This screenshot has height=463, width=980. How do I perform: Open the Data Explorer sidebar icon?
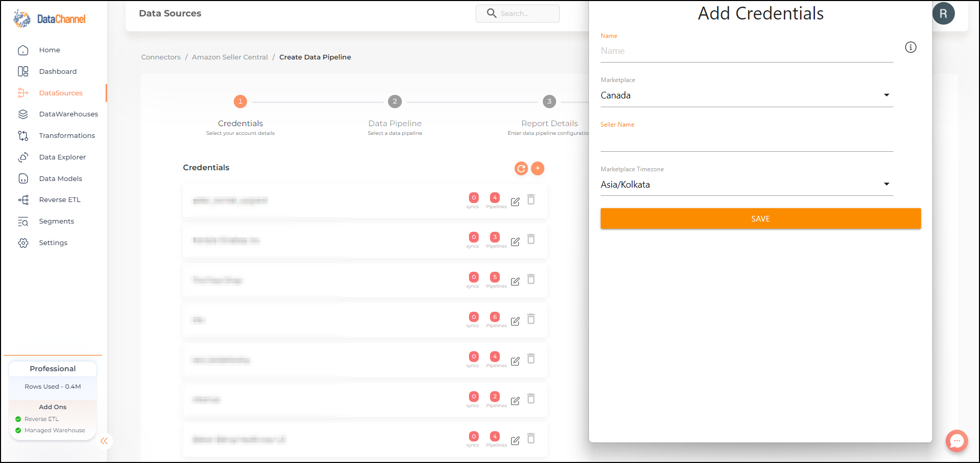pos(23,157)
